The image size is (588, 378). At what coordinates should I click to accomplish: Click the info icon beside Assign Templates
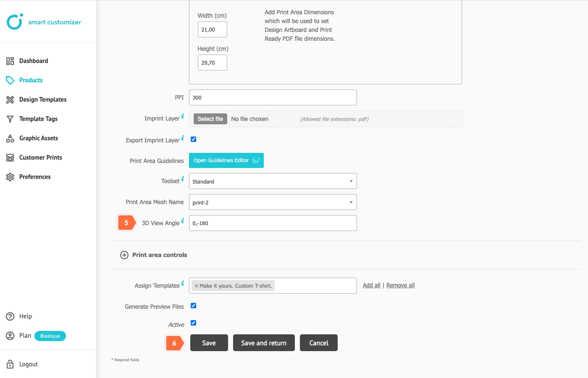tap(183, 283)
